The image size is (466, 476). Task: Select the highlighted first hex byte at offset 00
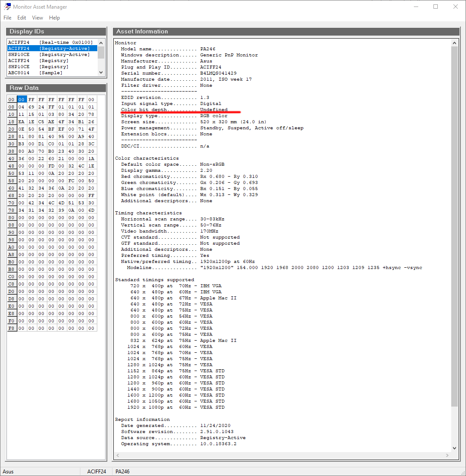point(22,99)
